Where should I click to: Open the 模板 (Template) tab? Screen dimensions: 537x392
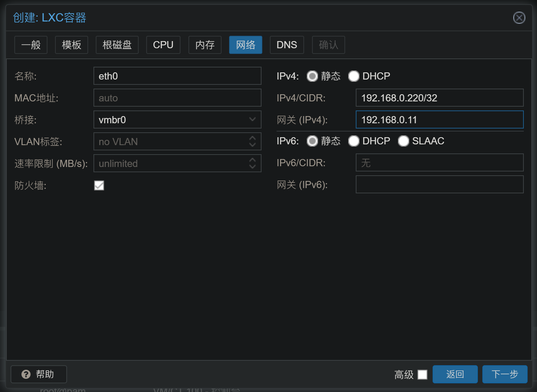72,45
